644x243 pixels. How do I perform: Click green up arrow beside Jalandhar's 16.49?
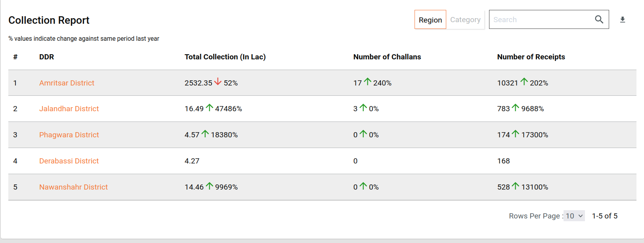tap(210, 107)
